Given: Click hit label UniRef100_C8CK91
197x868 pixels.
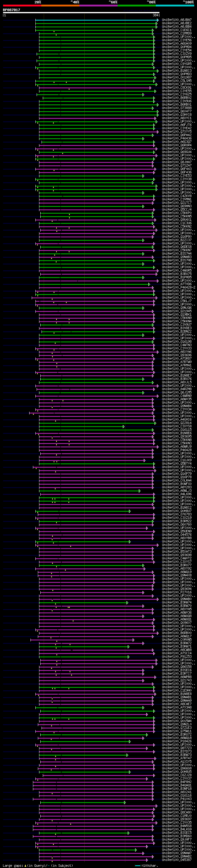Looking at the screenshot, I should (177, 88).
